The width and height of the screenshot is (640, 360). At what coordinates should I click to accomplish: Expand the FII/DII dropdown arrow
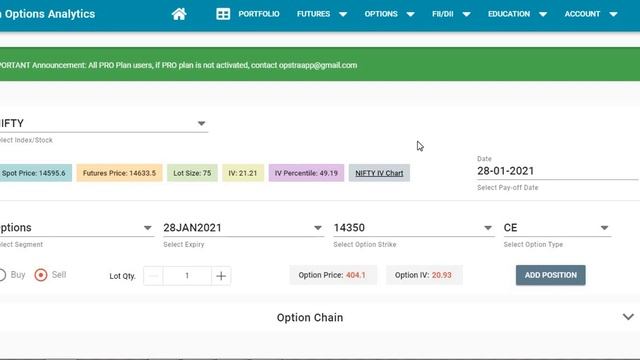pyautogui.click(x=467, y=14)
